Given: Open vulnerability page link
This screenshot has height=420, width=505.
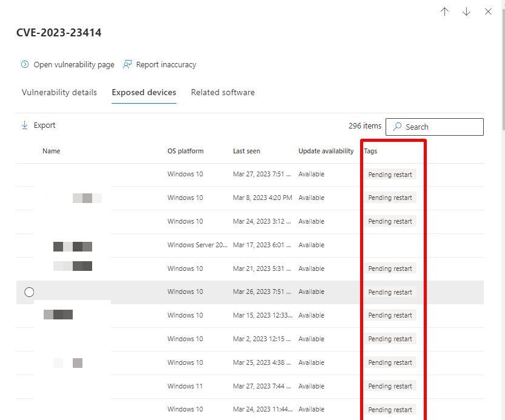Looking at the screenshot, I should coord(74,65).
